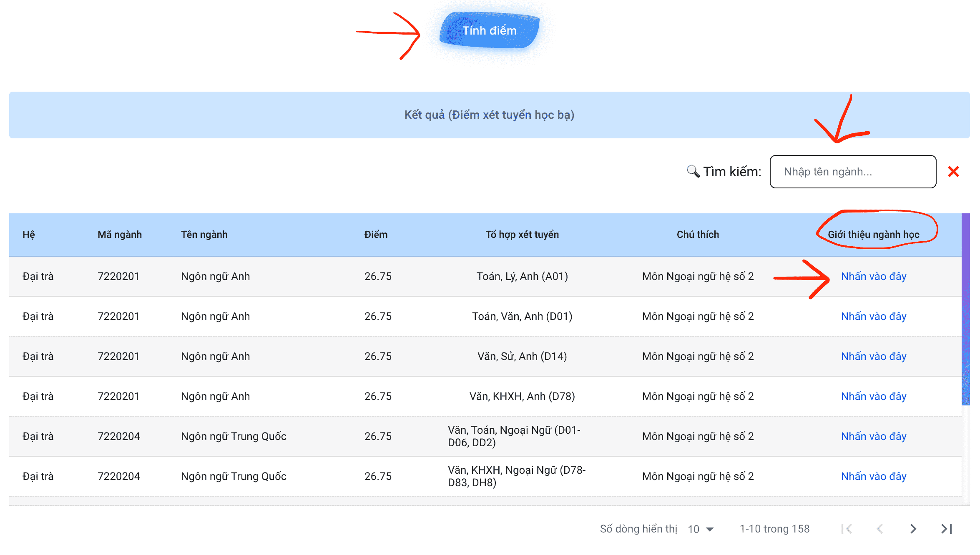Click the magnifying glass search icon

[693, 171]
